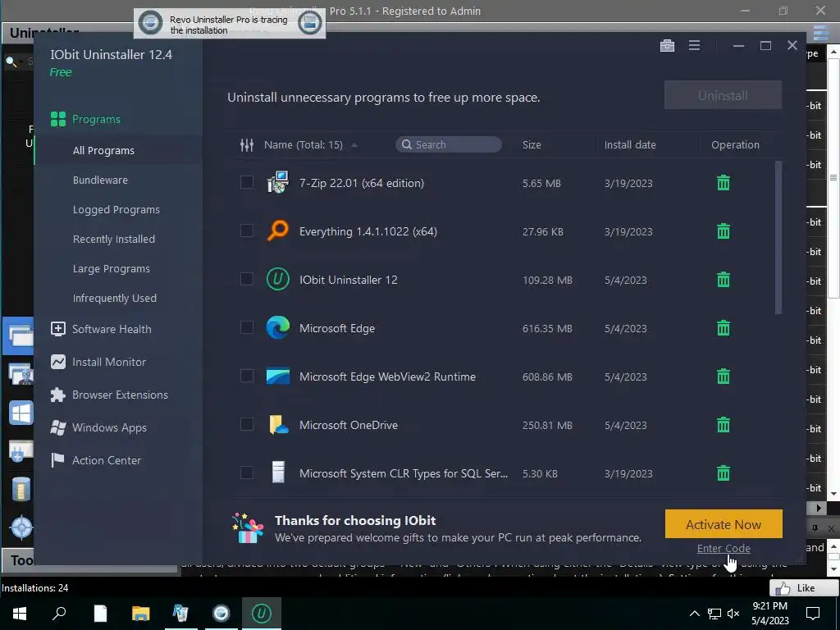
Task: Click Revo tracing toolbar right round button
Action: [x=309, y=23]
